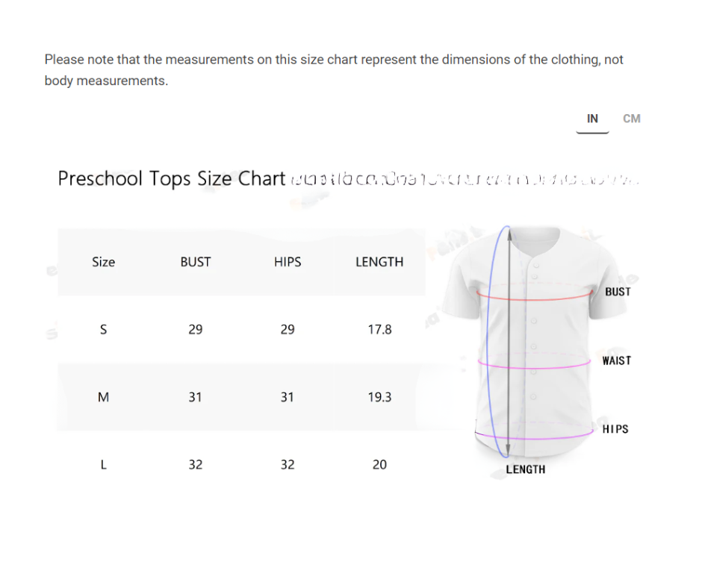
Task: Click the L size row label
Action: 103,464
